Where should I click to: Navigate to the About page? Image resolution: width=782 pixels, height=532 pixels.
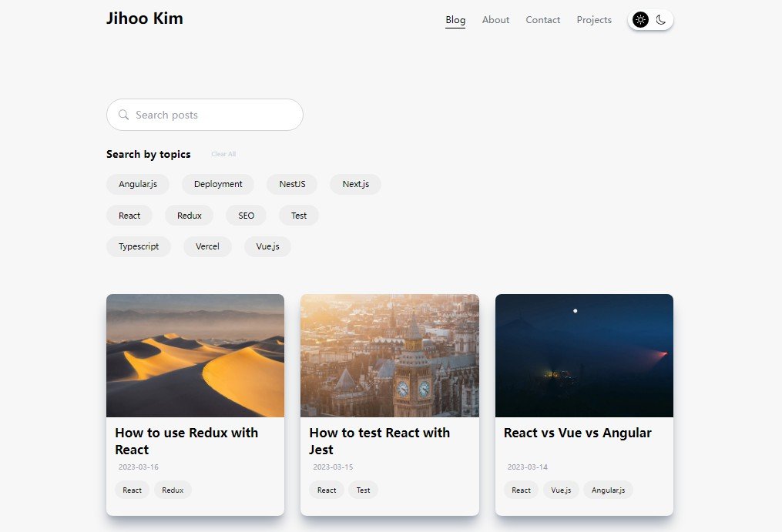point(495,19)
